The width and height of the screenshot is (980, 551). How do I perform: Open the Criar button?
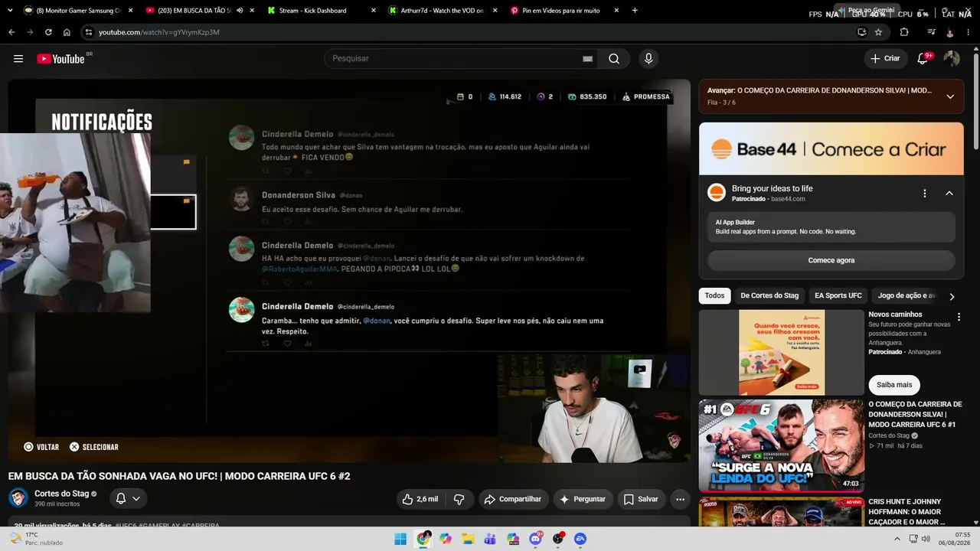tap(886, 59)
